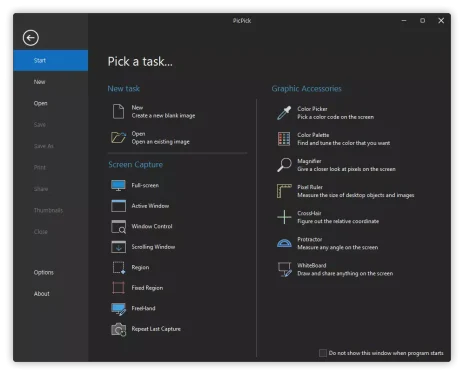Choose the FreeHand label
The height and width of the screenshot is (375, 464).
(143, 308)
